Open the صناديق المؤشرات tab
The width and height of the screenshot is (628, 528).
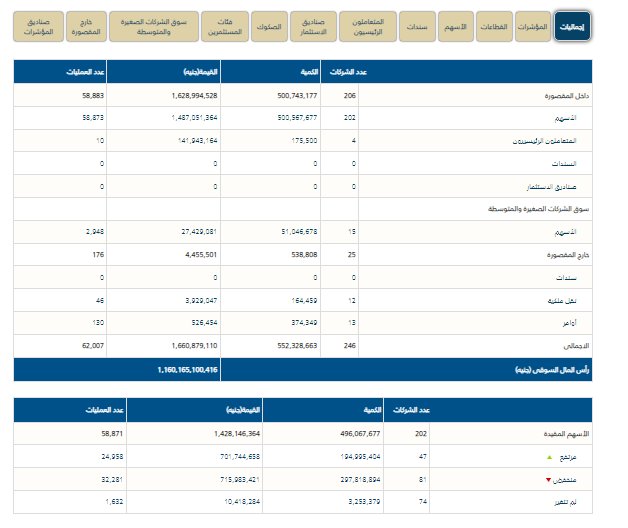click(x=37, y=27)
